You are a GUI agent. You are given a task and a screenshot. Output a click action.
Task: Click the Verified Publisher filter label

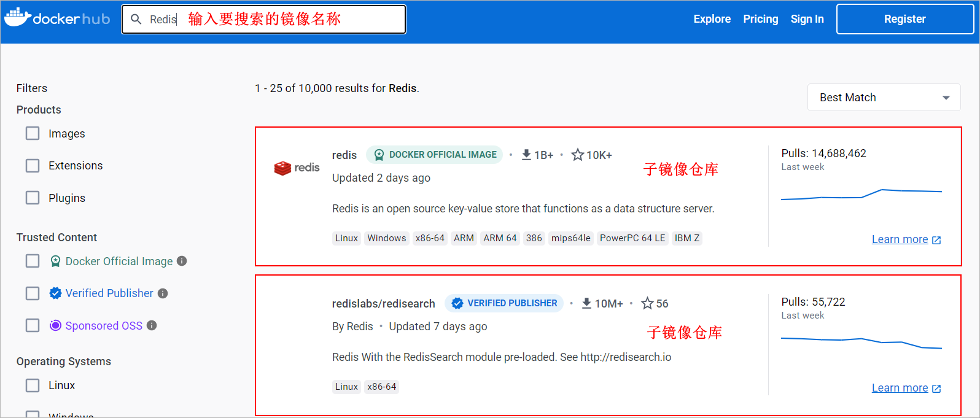coord(109,293)
